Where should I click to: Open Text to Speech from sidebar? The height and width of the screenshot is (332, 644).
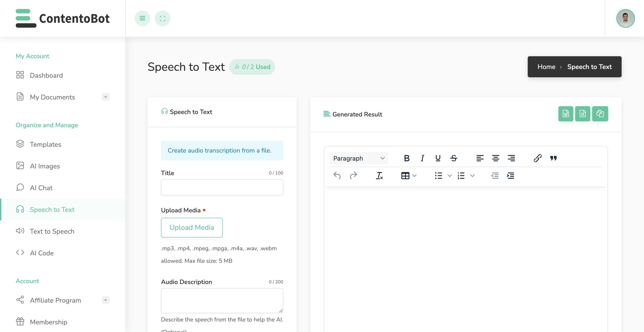[x=52, y=231]
